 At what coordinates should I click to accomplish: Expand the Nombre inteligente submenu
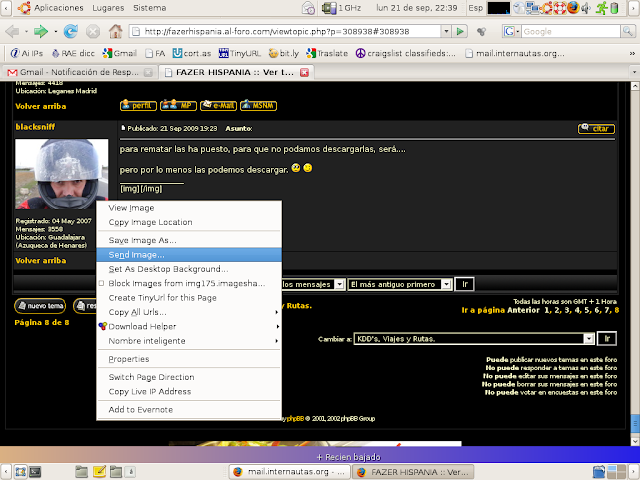pyautogui.click(x=189, y=341)
